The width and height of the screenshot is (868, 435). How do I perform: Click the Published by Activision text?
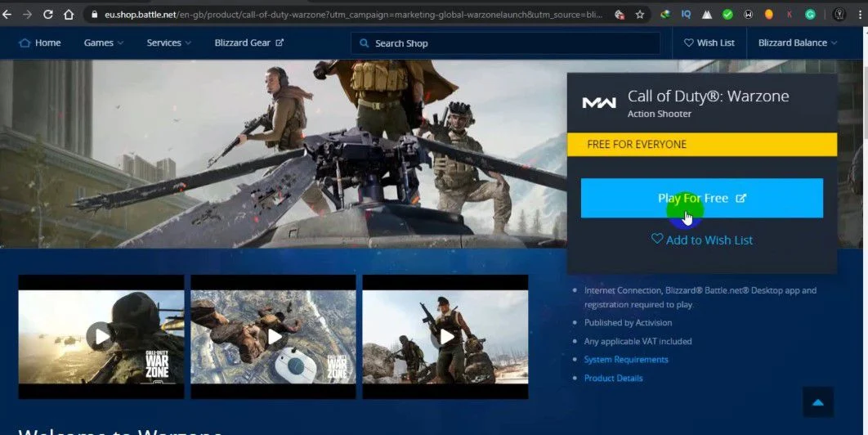pos(628,322)
